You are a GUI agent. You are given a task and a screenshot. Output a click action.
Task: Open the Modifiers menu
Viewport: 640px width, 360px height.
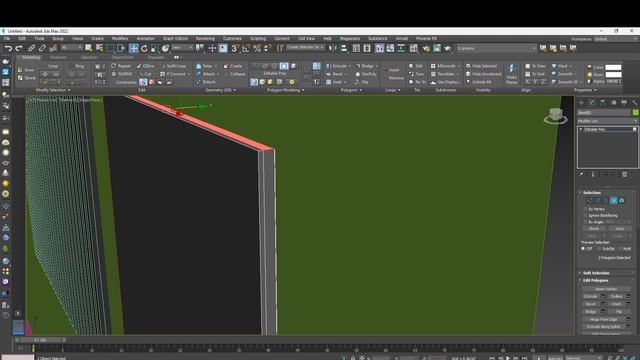pyautogui.click(x=120, y=38)
